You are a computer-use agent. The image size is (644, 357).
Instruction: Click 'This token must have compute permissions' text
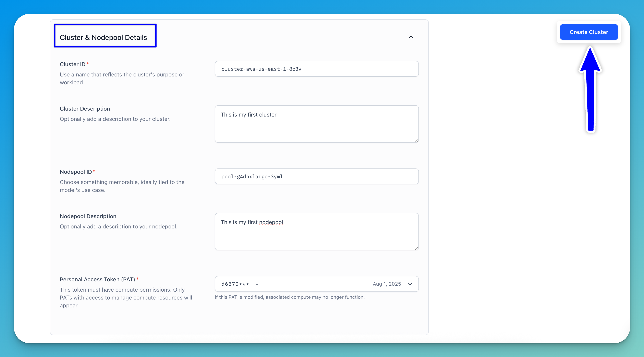[x=126, y=297]
